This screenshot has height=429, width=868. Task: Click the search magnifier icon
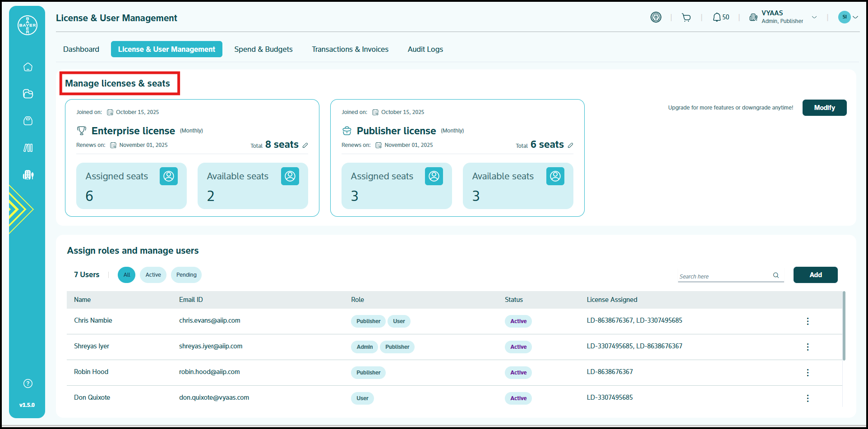click(776, 275)
